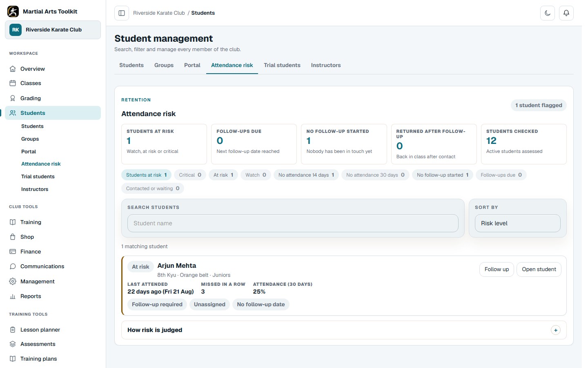The image size is (588, 368).
Task: Click the Grading award icon
Action: (x=13, y=98)
